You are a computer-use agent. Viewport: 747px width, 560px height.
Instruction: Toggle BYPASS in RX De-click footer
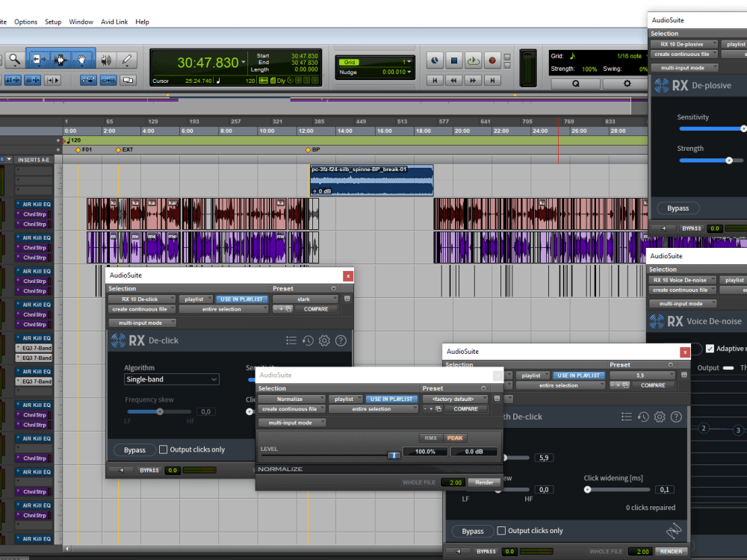click(149, 470)
